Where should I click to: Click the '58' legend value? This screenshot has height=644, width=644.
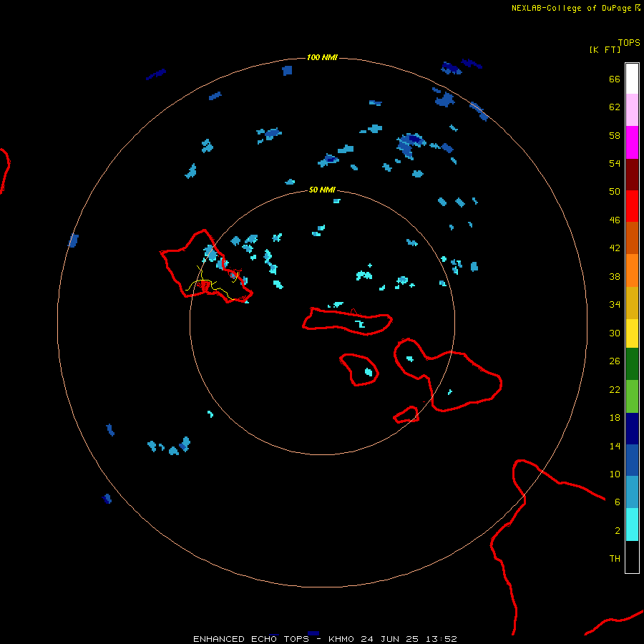[x=615, y=135]
